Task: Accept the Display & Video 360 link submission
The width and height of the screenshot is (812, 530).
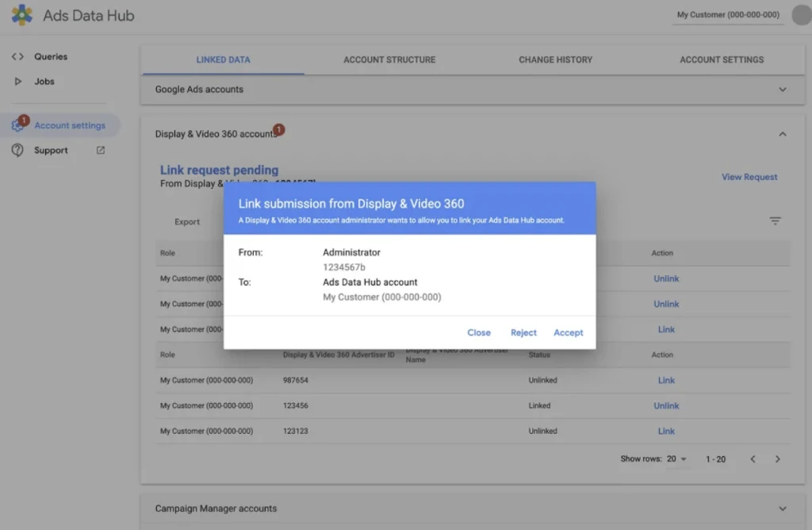Action: [x=569, y=332]
